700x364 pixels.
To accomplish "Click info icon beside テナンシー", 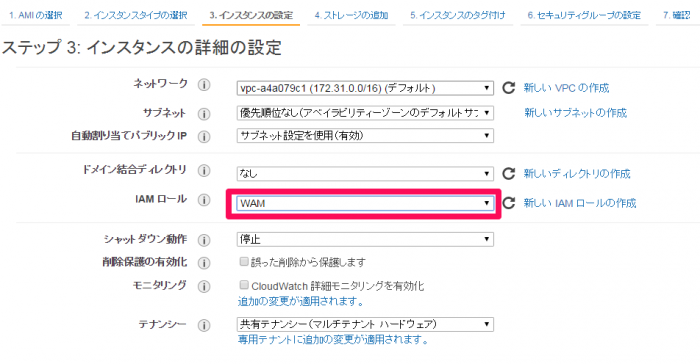I will point(204,325).
